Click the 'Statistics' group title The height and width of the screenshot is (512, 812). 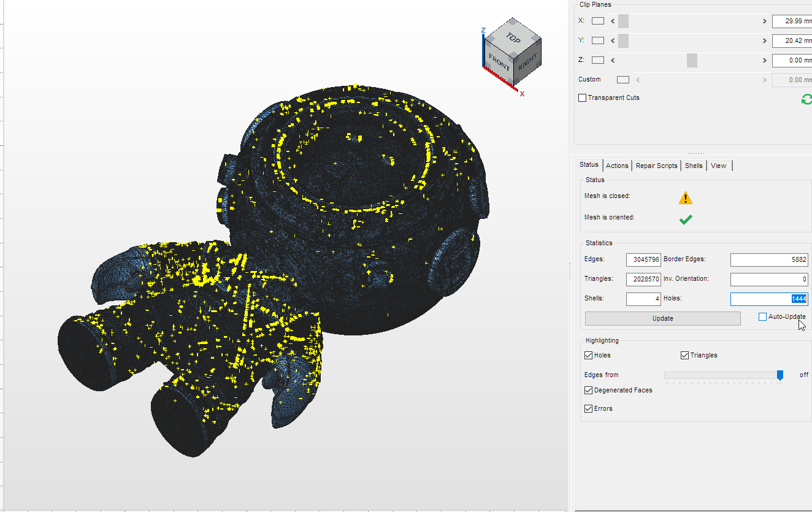599,243
